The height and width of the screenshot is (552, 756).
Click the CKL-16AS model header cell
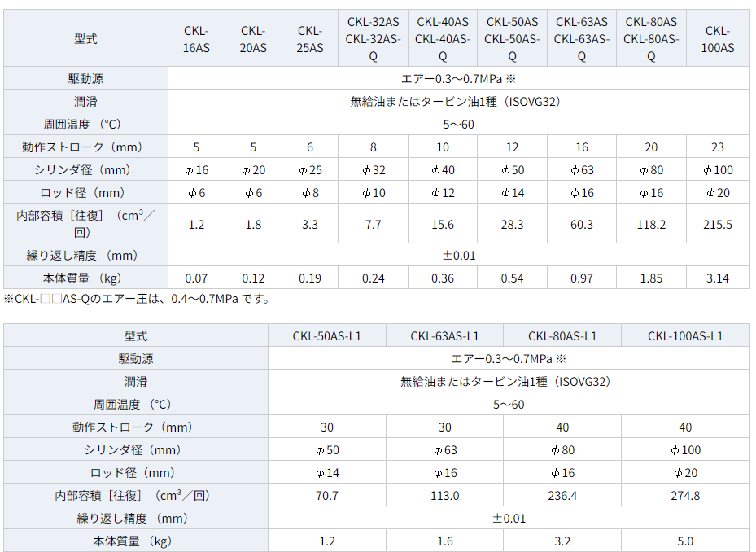[x=196, y=39]
